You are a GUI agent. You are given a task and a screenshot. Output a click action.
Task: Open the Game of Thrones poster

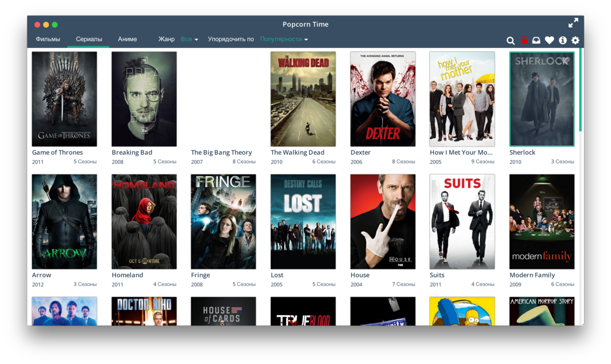click(x=64, y=99)
